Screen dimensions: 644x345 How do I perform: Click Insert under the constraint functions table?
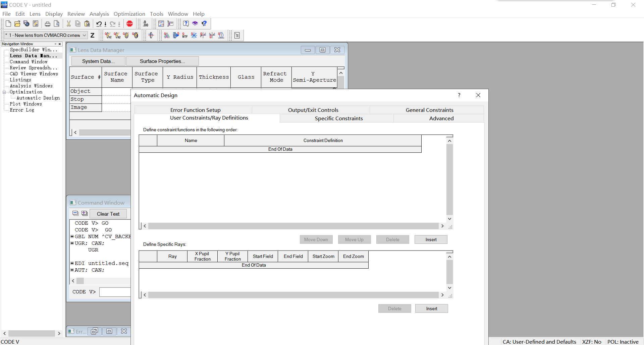431,239
